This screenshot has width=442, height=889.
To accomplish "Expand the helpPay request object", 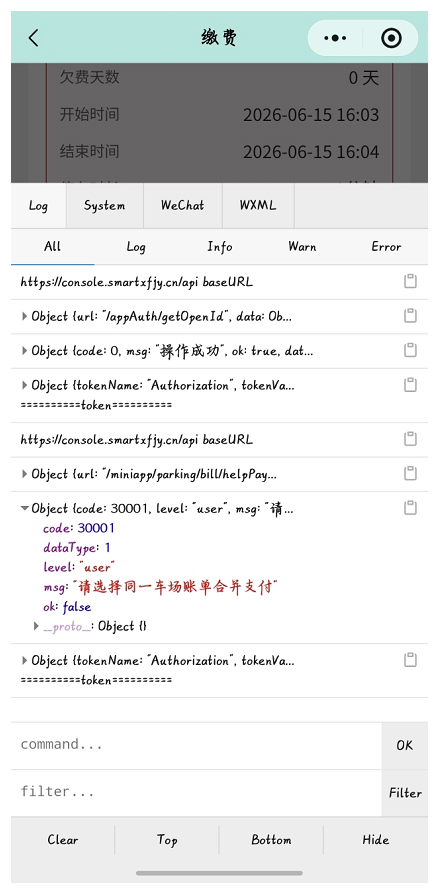I will (24, 474).
